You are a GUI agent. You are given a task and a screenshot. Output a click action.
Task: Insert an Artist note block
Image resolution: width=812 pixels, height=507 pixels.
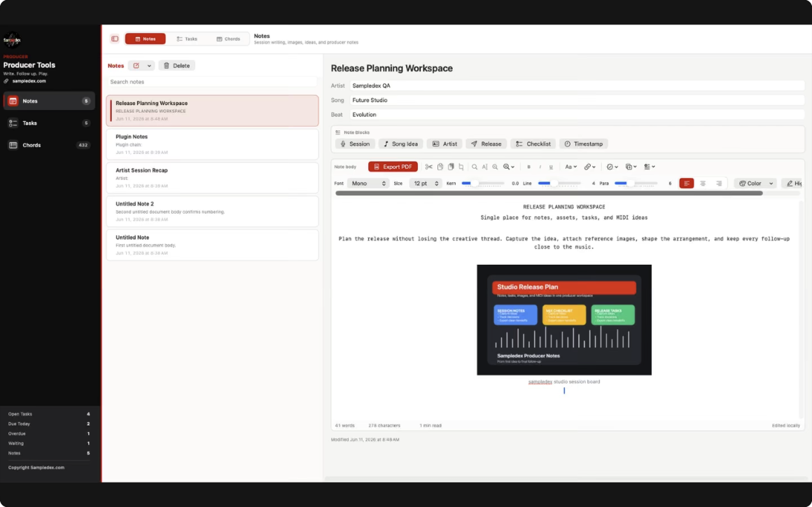[444, 144]
